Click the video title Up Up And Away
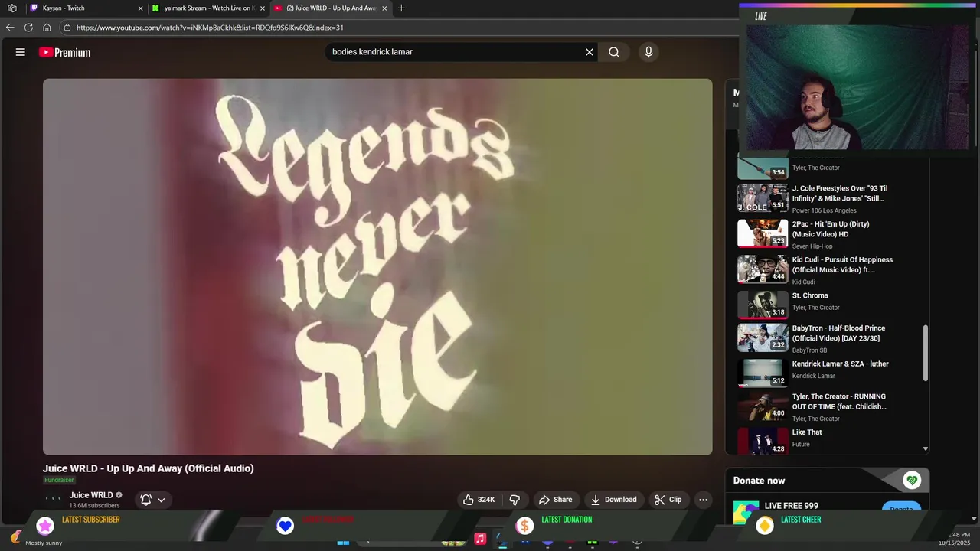This screenshot has width=980, height=551. click(148, 468)
